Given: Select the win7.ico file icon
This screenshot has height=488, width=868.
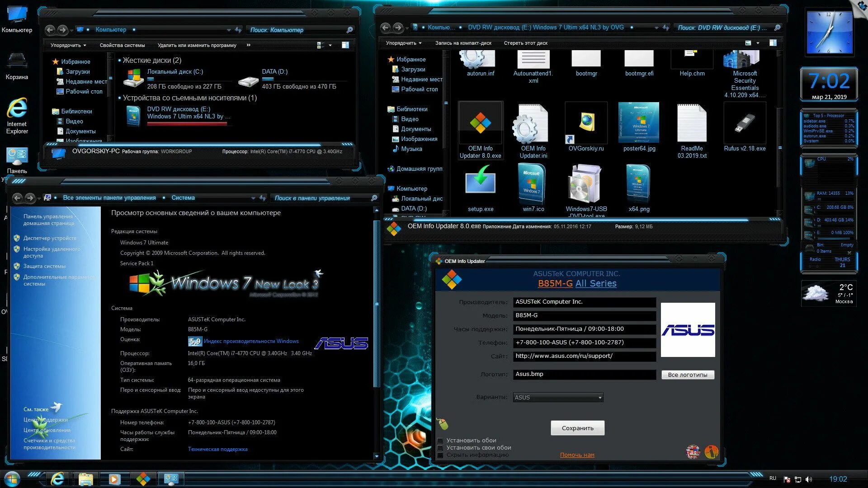Looking at the screenshot, I should [x=533, y=183].
